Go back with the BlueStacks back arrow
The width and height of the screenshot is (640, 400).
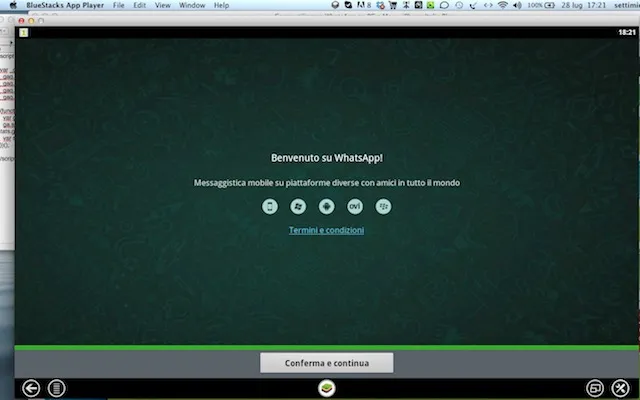(31, 388)
